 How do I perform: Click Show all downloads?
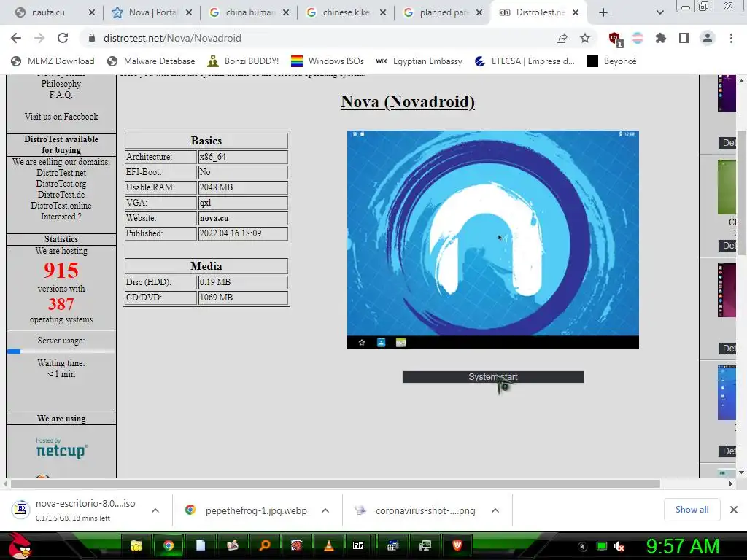coord(692,510)
